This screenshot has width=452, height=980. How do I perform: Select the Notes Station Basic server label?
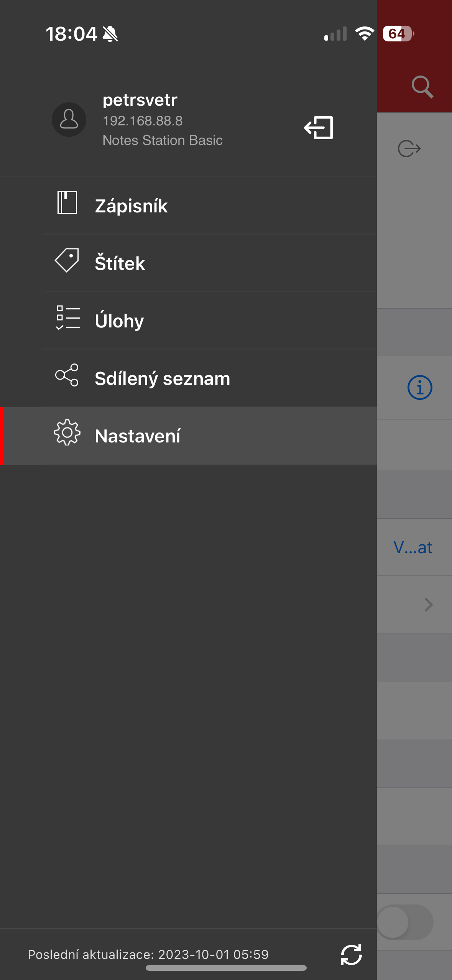tap(163, 140)
